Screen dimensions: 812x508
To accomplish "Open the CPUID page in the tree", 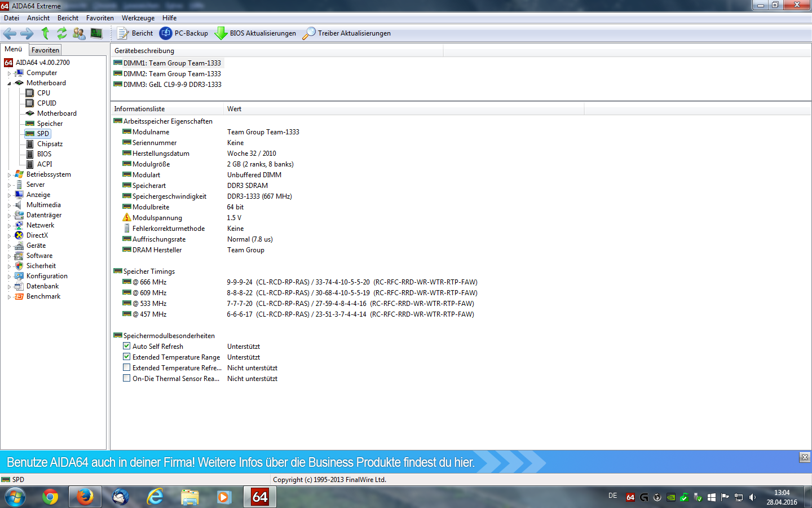I will pos(47,103).
